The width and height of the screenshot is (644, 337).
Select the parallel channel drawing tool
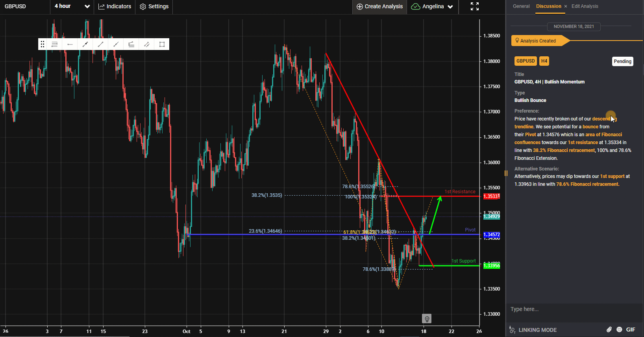point(146,44)
